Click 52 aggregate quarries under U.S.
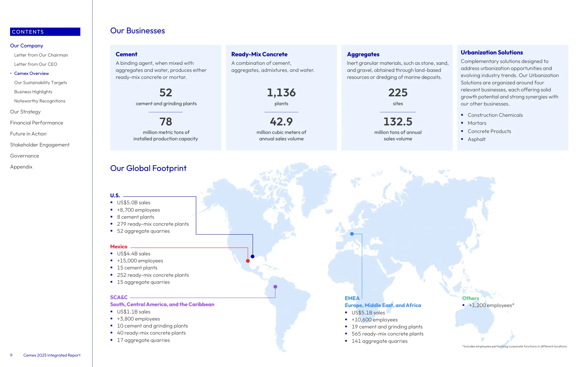588x367 pixels. [143, 231]
